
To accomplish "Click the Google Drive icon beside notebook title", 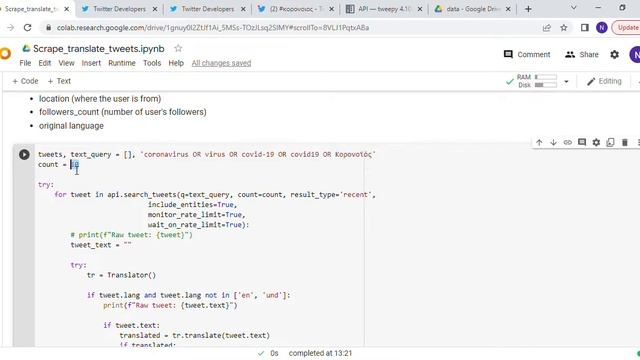I will pos(26,49).
